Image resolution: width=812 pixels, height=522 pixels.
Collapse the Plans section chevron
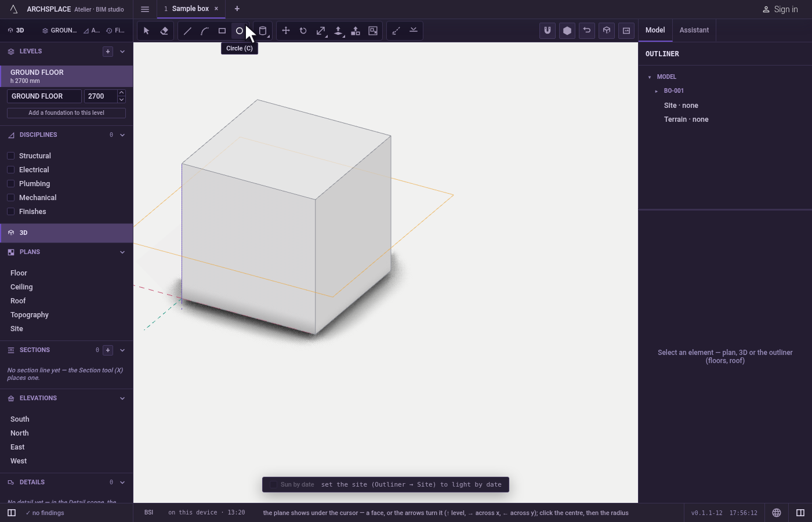(x=122, y=252)
